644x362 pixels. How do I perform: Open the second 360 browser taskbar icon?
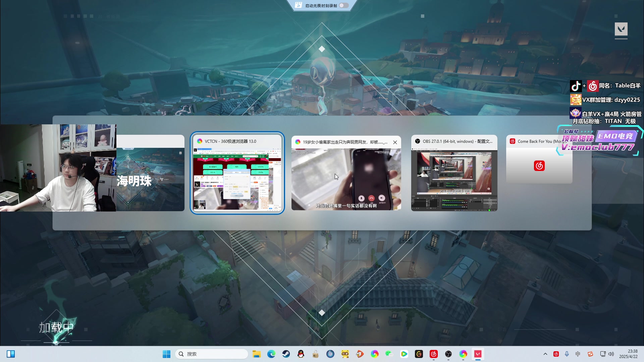click(463, 354)
